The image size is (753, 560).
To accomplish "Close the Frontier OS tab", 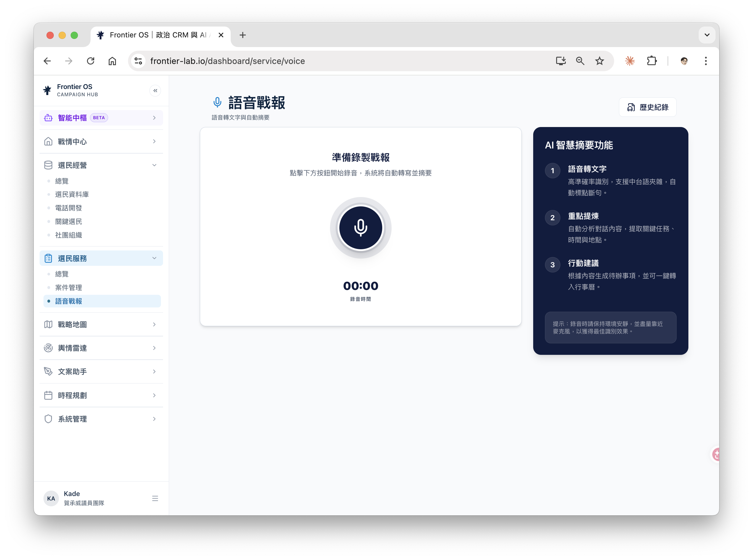I will [221, 35].
